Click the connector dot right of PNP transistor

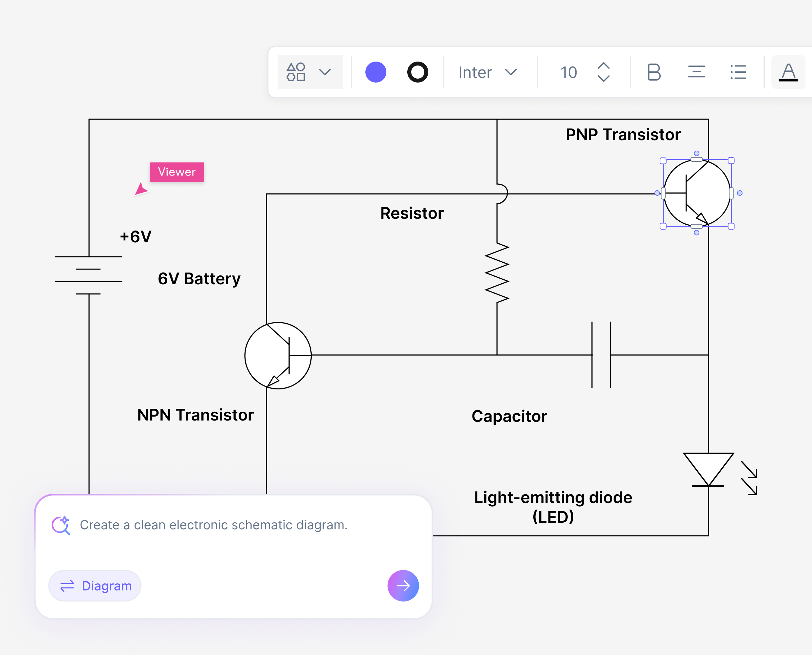click(740, 193)
